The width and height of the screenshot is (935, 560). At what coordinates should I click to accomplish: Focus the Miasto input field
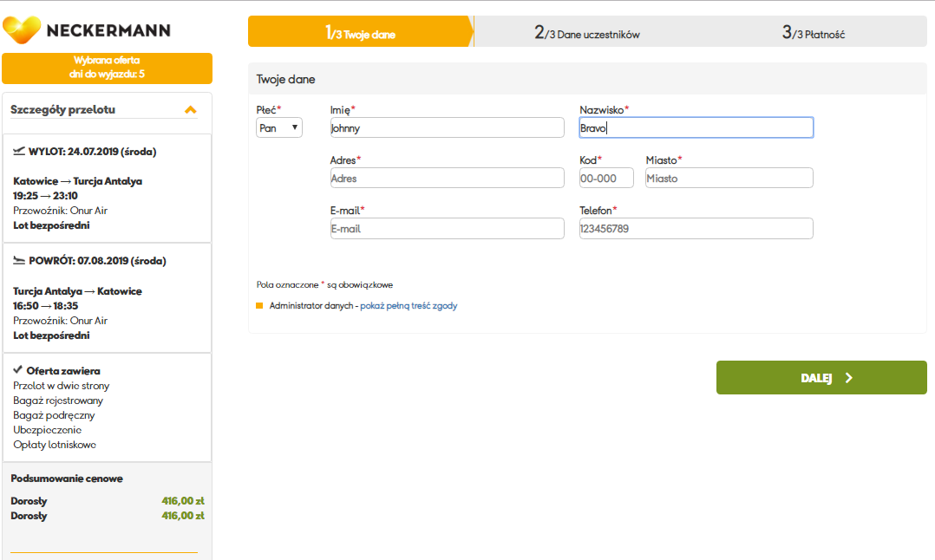tap(729, 178)
